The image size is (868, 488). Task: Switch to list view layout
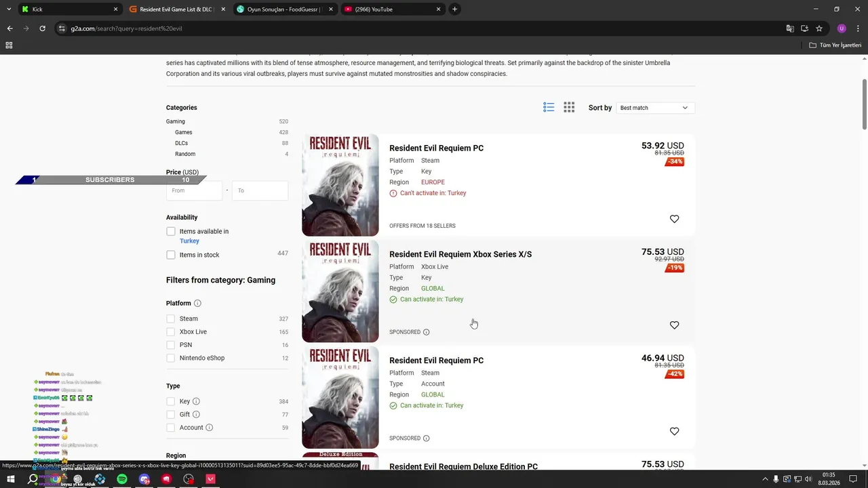pyautogui.click(x=549, y=107)
